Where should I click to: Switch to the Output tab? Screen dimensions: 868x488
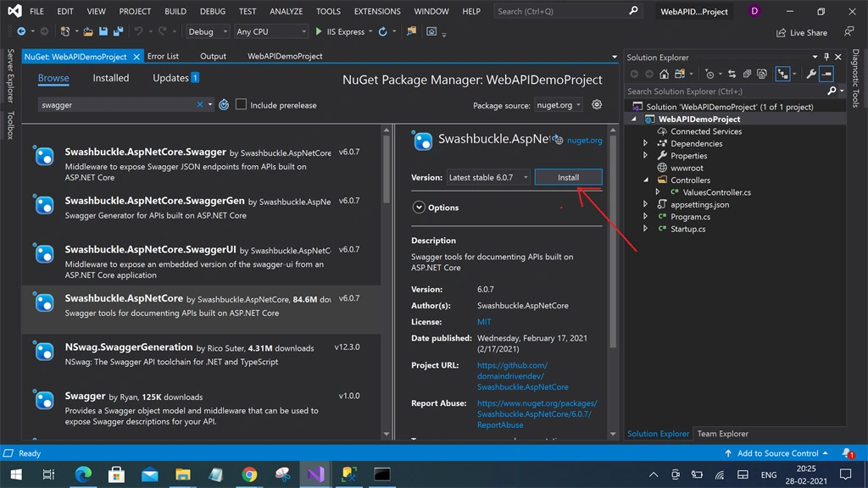pyautogui.click(x=213, y=56)
